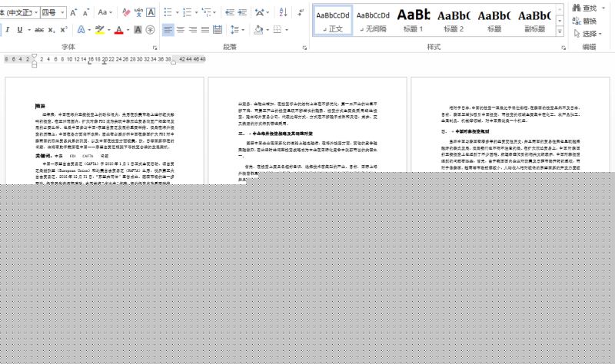Click the Sort A-Z icon
The image size is (615, 364).
282,12
